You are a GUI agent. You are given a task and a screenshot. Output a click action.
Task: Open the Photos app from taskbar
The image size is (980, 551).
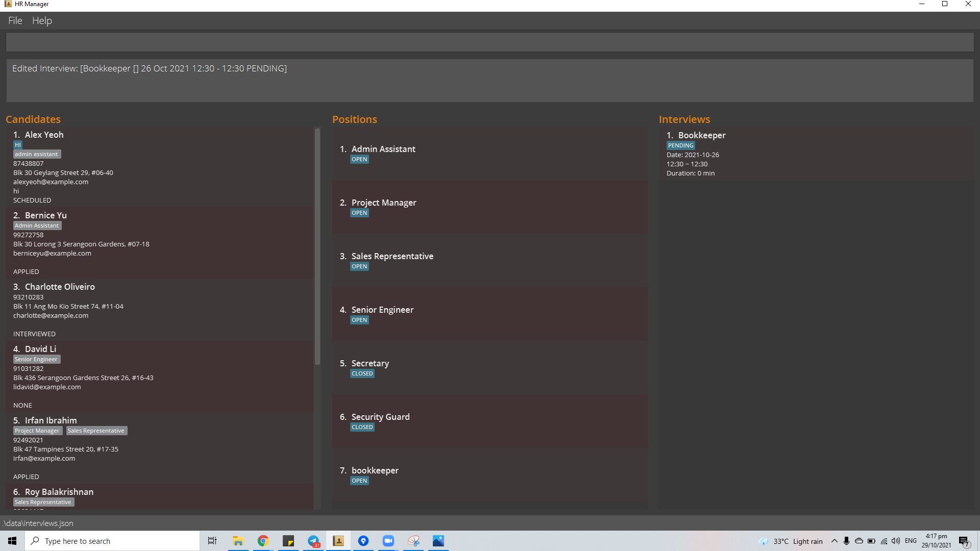pos(438,541)
